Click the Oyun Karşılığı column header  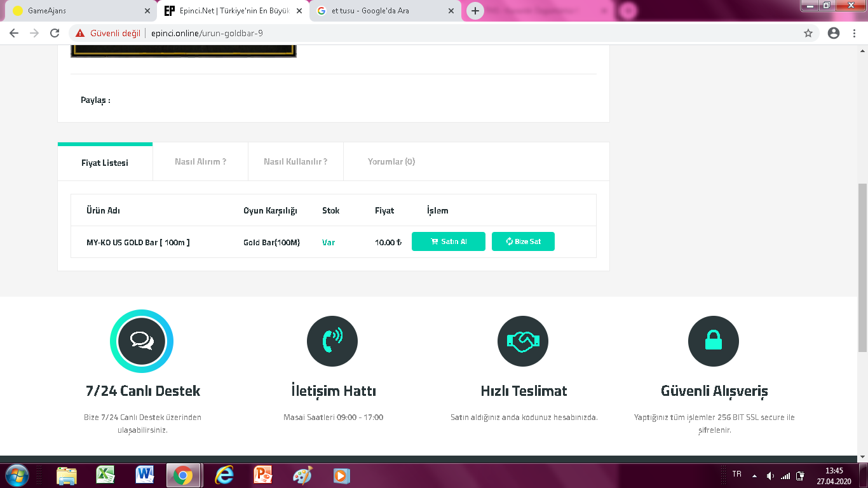click(270, 210)
